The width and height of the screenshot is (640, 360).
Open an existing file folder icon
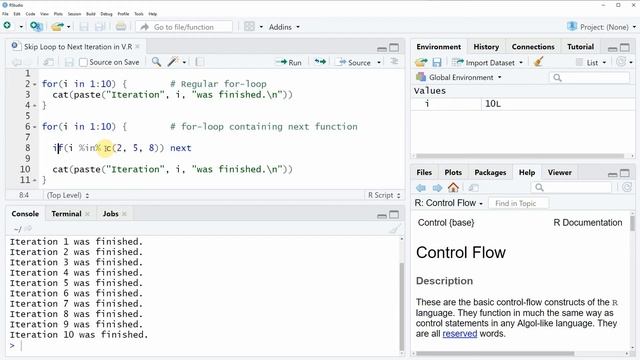click(57, 27)
